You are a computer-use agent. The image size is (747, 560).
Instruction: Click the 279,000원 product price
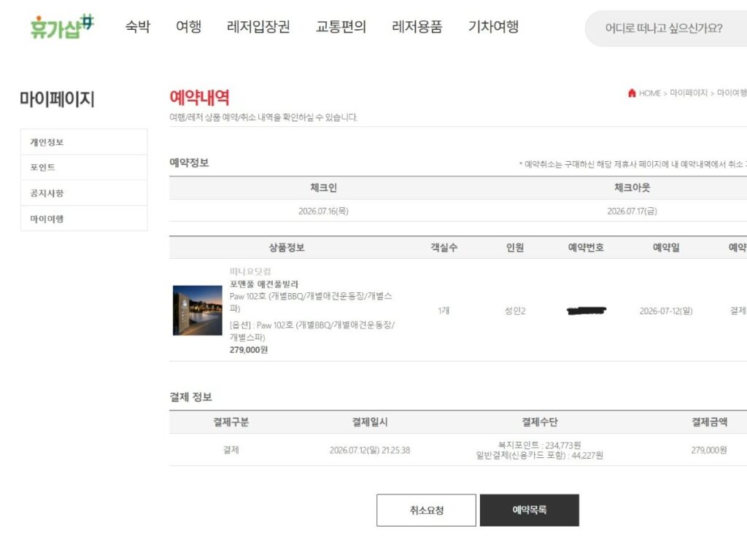[249, 350]
